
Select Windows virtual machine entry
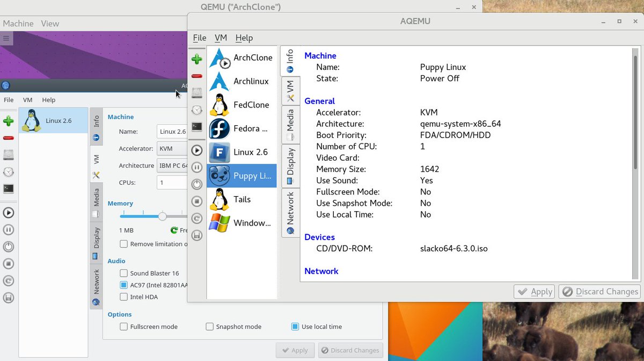click(241, 223)
